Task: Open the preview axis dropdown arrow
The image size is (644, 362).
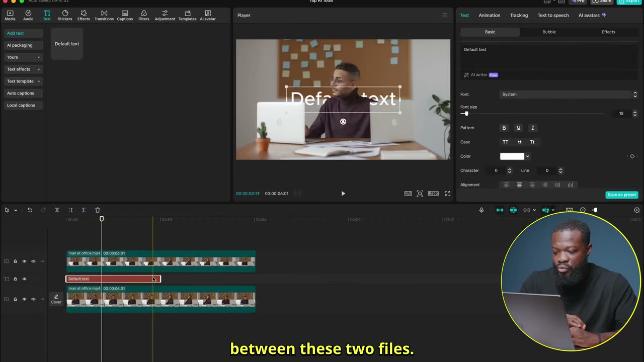Action: [553, 210]
